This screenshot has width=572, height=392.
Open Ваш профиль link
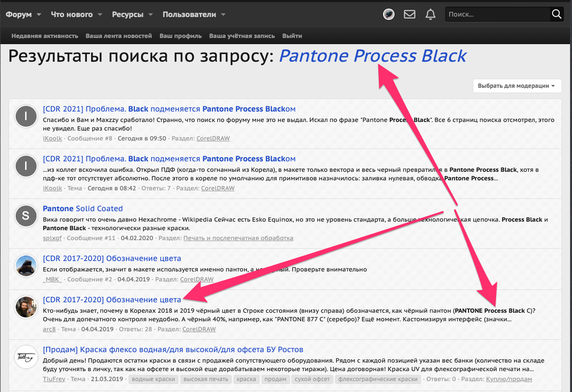(x=180, y=36)
